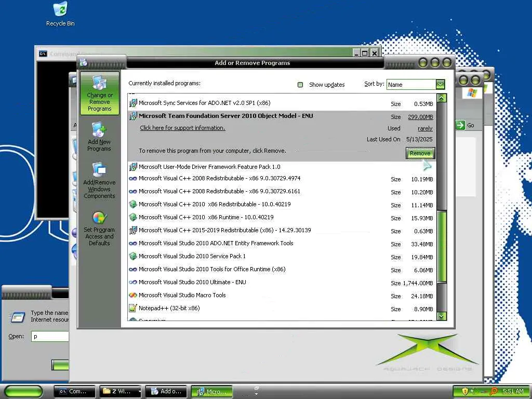The width and height of the screenshot is (532, 399).
Task: Click Visual C++ 2010 x86 Redistributable icon
Action: pos(133,204)
